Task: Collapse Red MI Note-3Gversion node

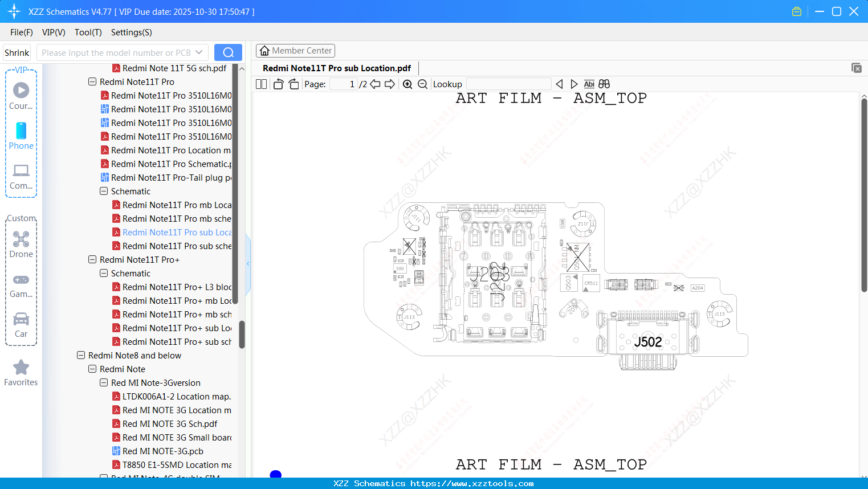Action: point(104,383)
